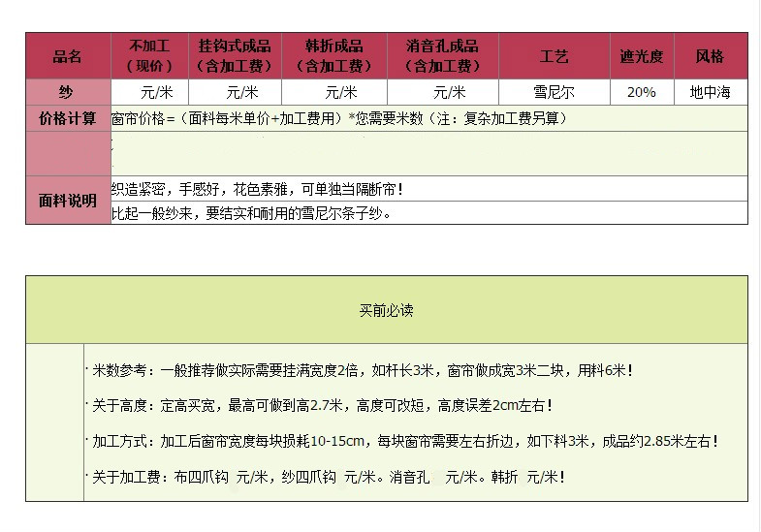Click the 遮光度 header cell
761x532 pixels.
(x=642, y=56)
